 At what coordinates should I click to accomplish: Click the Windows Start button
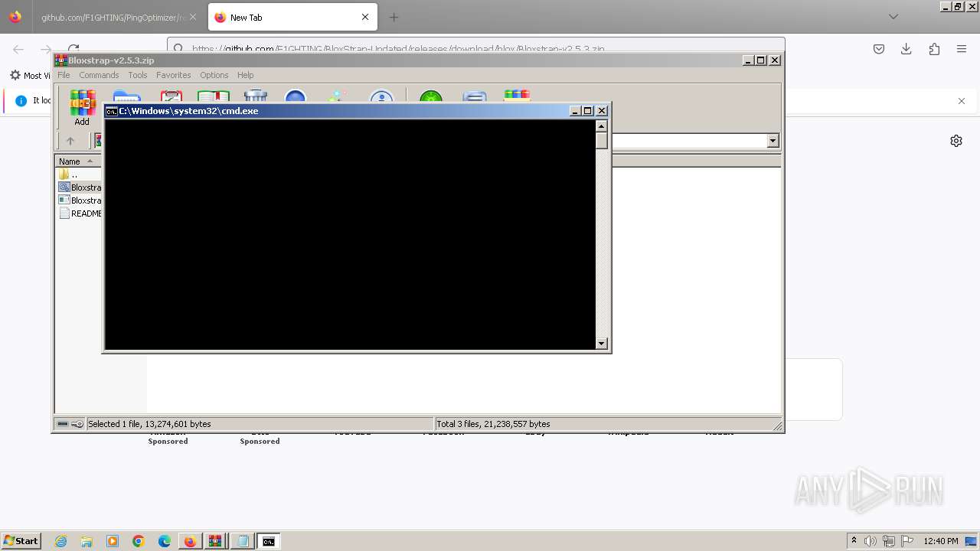(x=21, y=541)
